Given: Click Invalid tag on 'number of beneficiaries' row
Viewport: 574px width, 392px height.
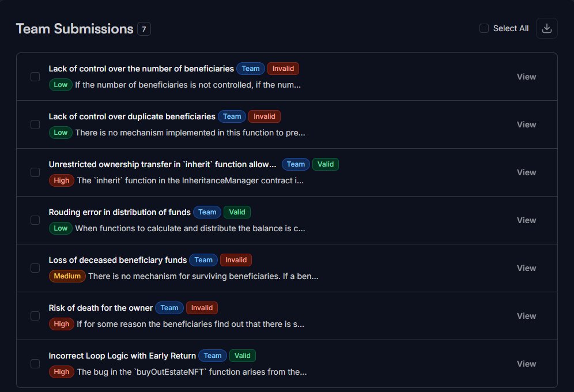Looking at the screenshot, I should point(283,69).
